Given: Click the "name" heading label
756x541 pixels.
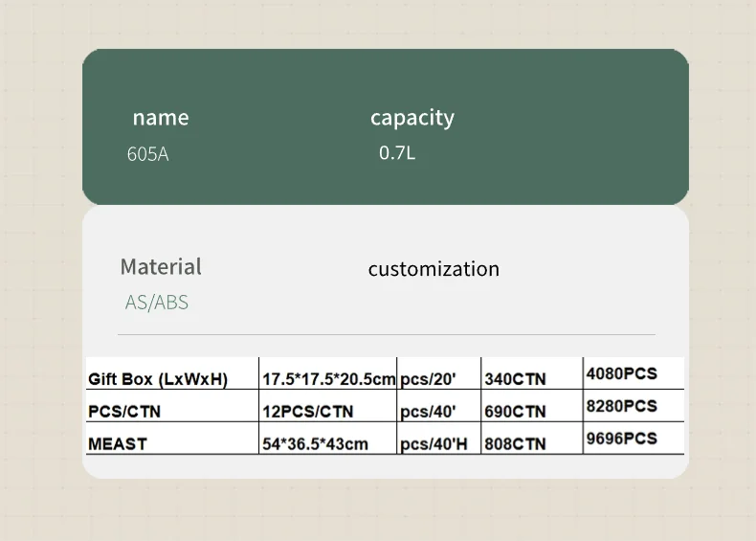Looking at the screenshot, I should point(161,118).
